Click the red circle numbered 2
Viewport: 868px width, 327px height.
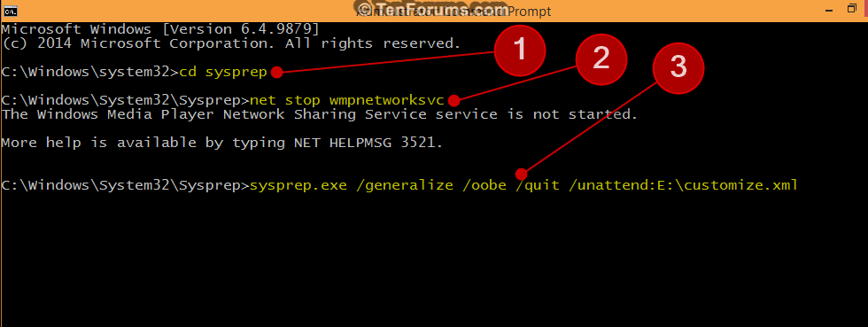click(x=601, y=58)
